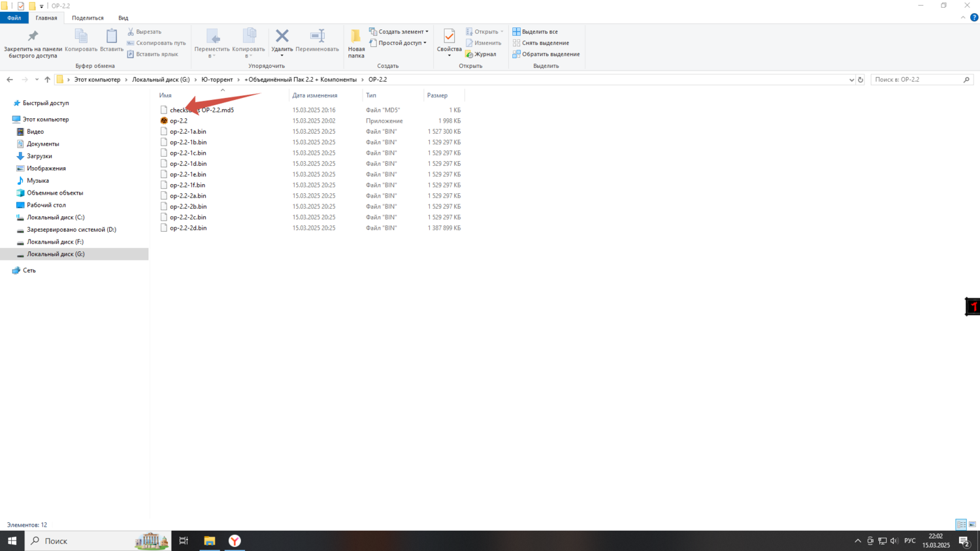Pin folder to Quick access panel

33,43
